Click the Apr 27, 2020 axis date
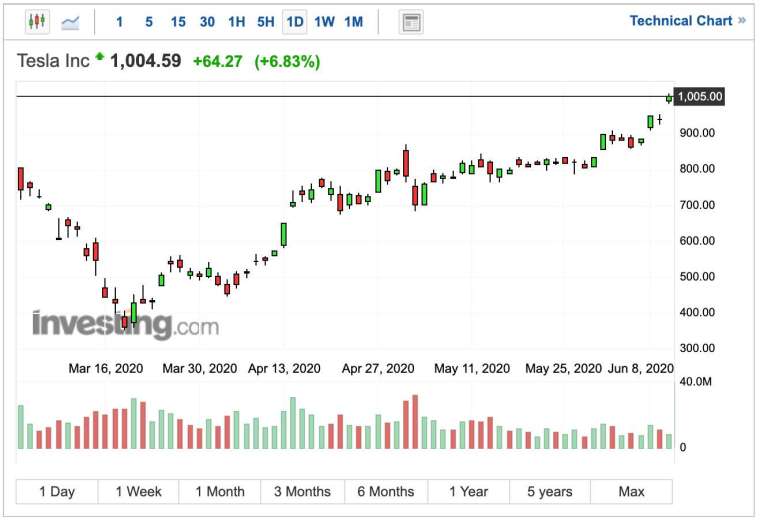The image size is (760, 524). click(378, 368)
